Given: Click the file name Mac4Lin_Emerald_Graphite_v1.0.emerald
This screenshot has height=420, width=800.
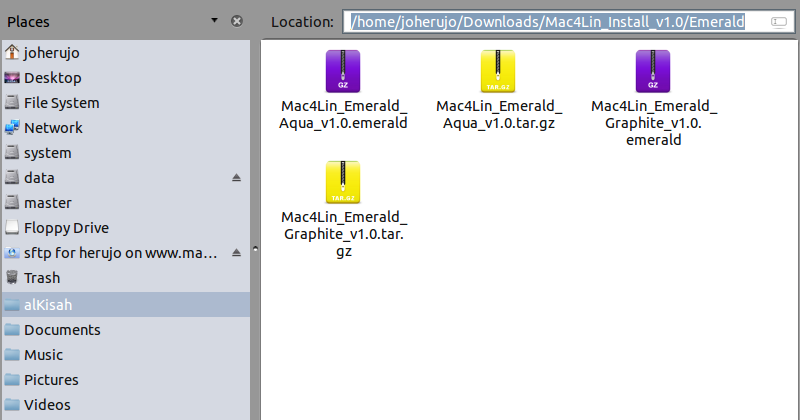Looking at the screenshot, I should pyautogui.click(x=654, y=123).
